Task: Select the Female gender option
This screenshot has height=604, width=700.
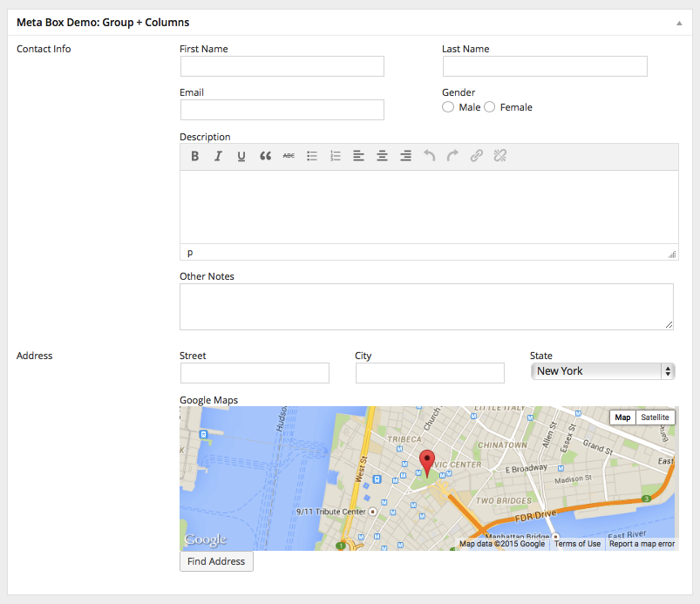Action: pyautogui.click(x=490, y=107)
